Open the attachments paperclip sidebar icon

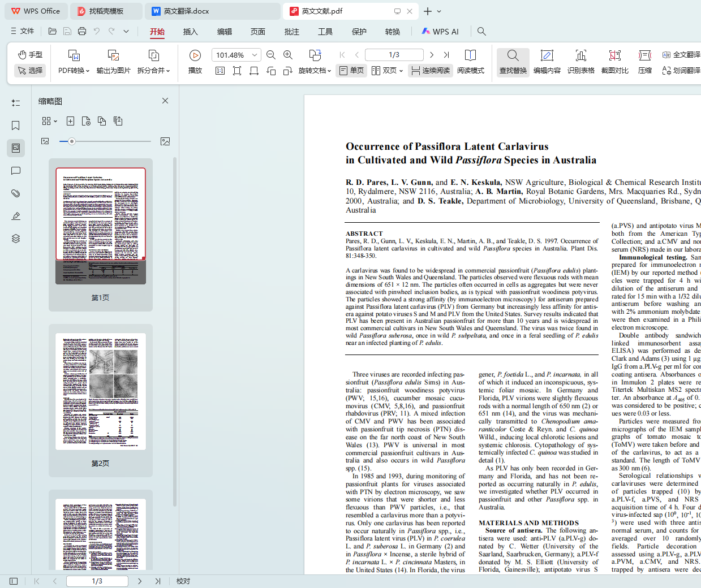click(16, 193)
